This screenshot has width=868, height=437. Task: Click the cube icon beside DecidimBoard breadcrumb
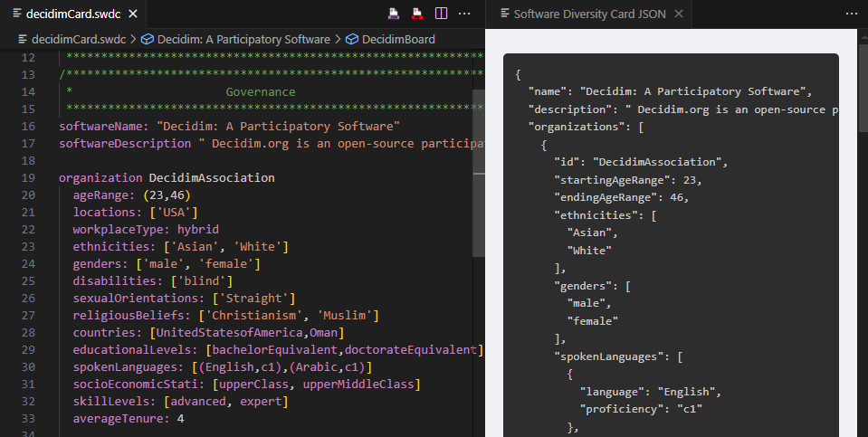pos(351,39)
